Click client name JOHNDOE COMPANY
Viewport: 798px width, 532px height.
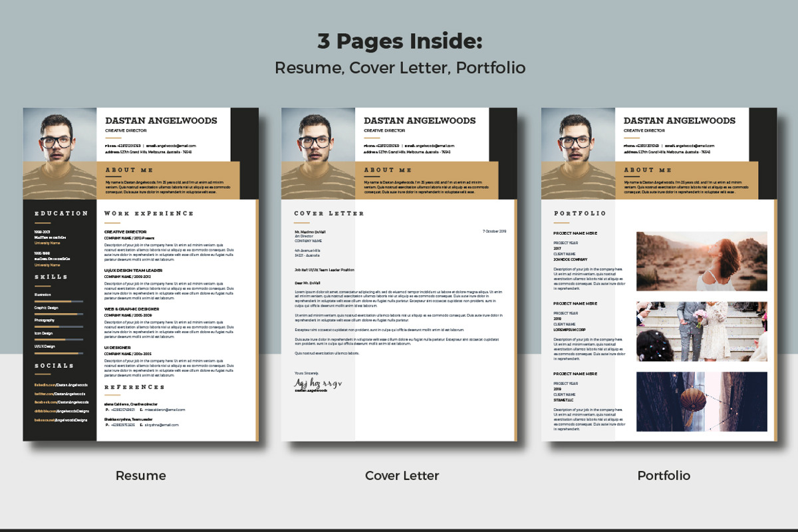(571, 259)
